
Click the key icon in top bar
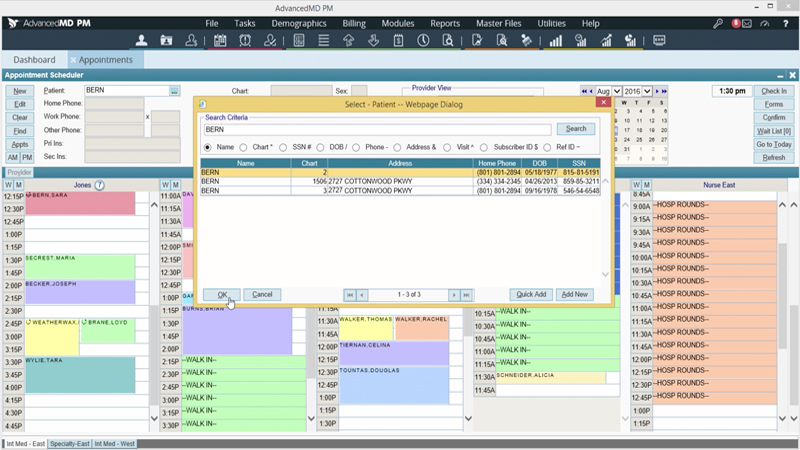click(718, 23)
